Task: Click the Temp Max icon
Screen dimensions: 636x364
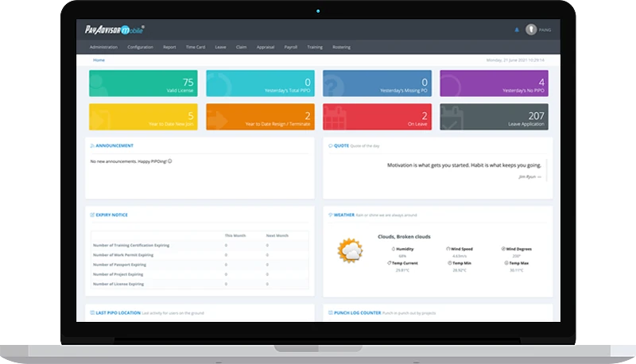Action: coord(506,263)
